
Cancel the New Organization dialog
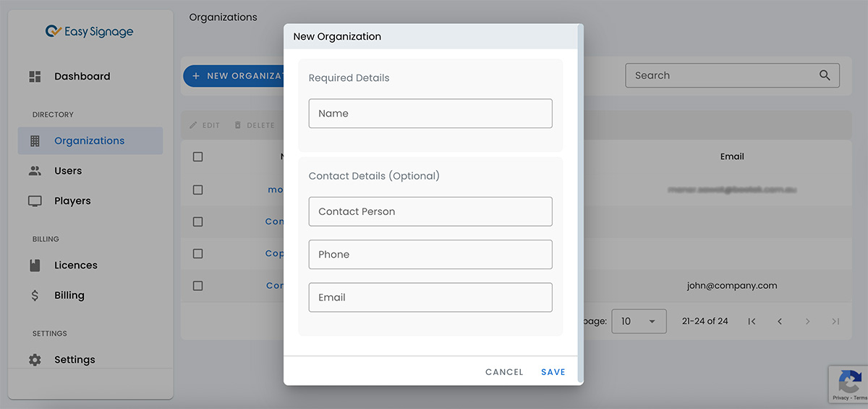(x=504, y=372)
